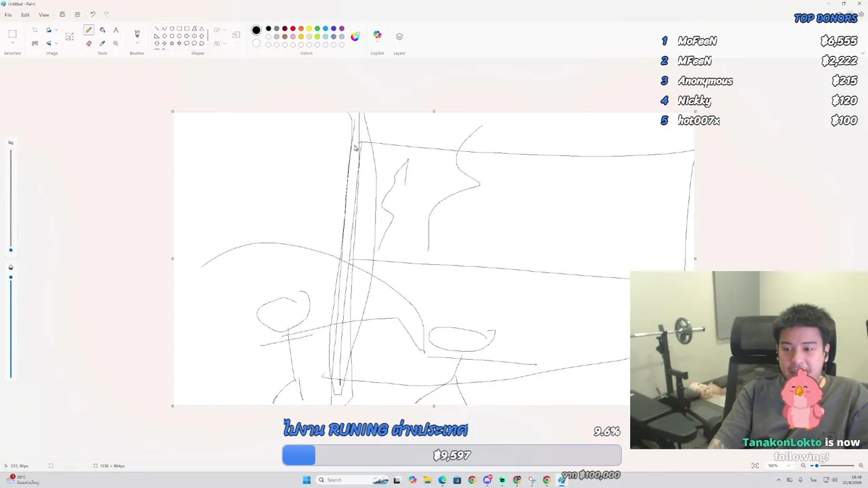Select the five-point star shape
Image resolution: width=868 pixels, height=488 pixels.
point(172,43)
